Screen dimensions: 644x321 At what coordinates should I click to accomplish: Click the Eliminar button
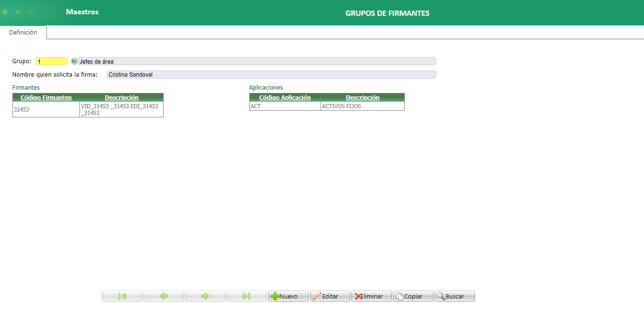click(372, 296)
